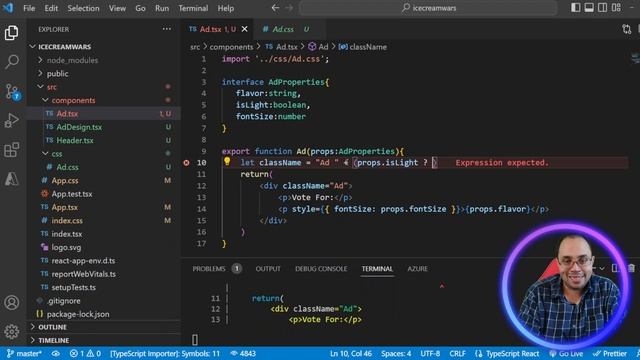Click the lightbulb quick fix icon
Image resolution: width=640 pixels, height=360 pixels.
point(227,161)
